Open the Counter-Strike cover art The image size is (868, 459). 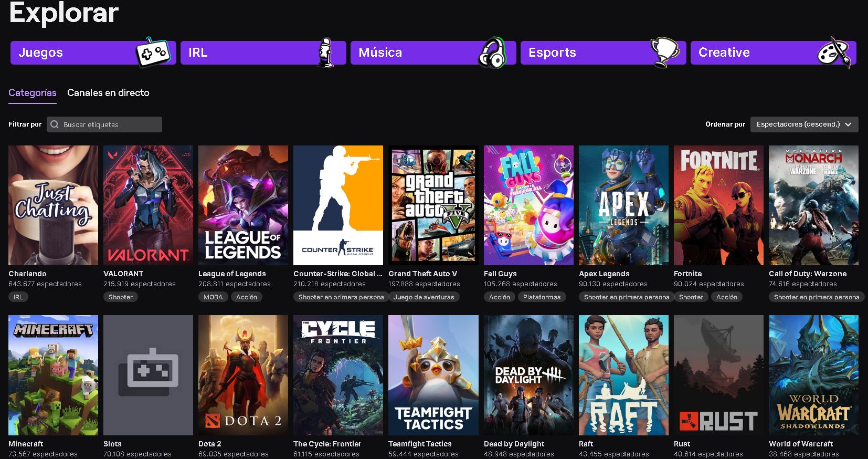click(338, 205)
